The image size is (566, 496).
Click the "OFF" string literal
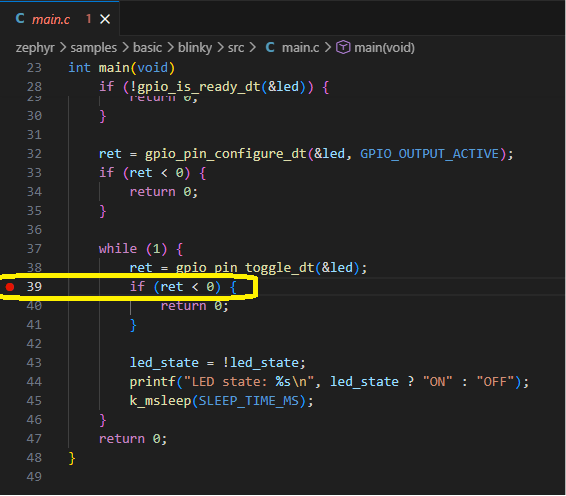[495, 382]
